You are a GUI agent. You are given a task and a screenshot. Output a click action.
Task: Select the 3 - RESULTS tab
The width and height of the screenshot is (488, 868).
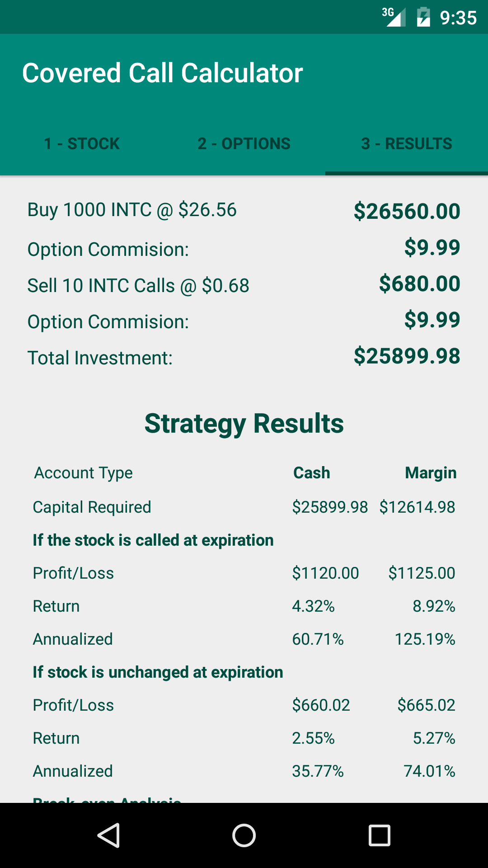tap(407, 144)
